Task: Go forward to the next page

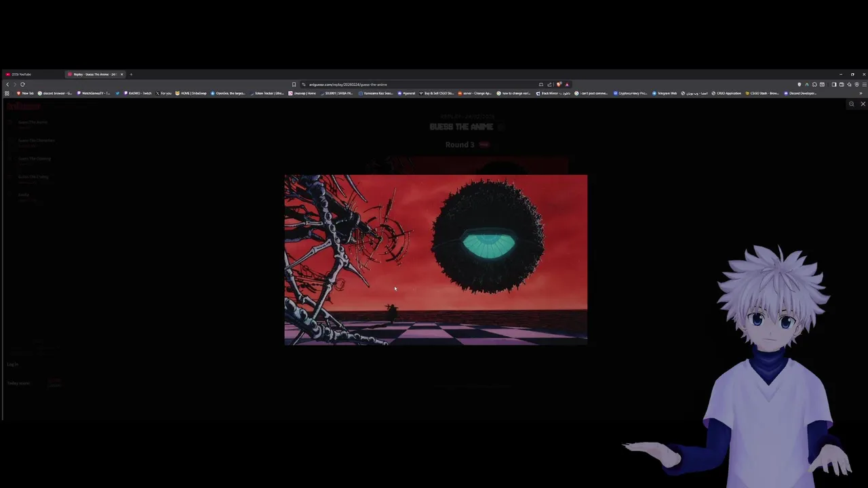Action: [x=14, y=84]
